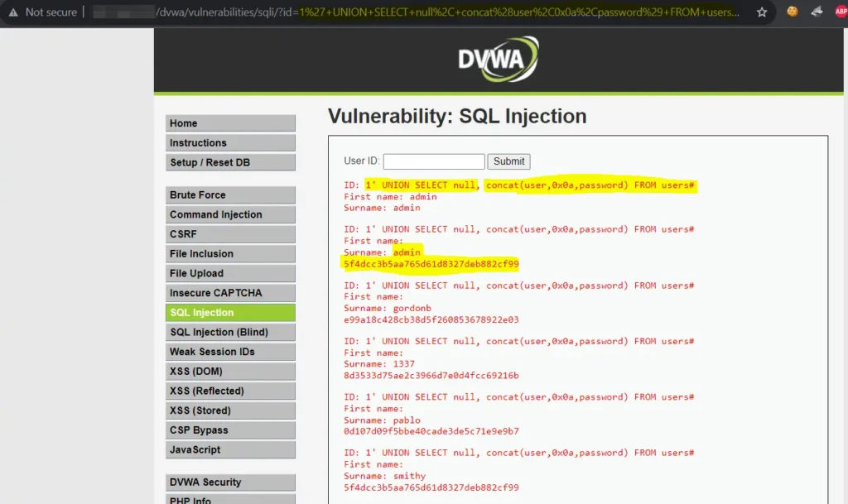Click the hash e99a18c428cb38d5f260853678922e03
This screenshot has width=848, height=504.
tap(431, 319)
